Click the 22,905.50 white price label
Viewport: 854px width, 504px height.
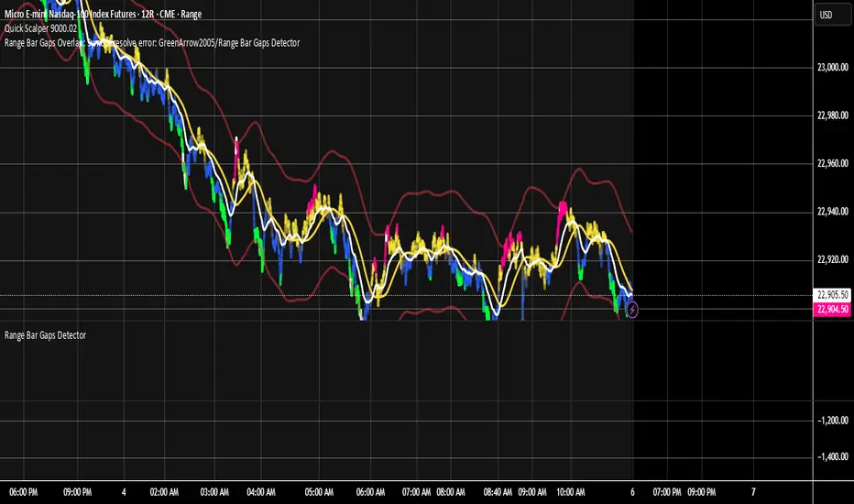[x=832, y=295]
